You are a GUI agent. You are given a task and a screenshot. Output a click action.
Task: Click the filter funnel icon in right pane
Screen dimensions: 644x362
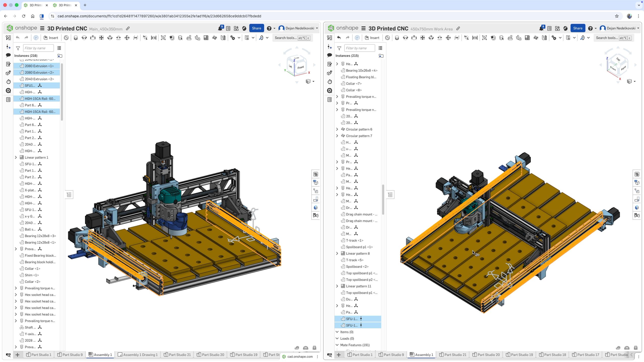click(x=339, y=48)
